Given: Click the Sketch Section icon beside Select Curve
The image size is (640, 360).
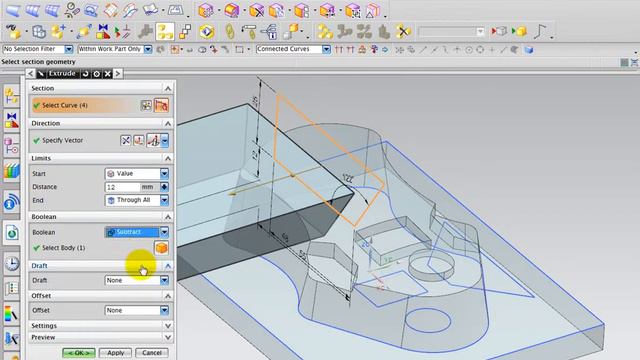Looking at the screenshot, I should (x=146, y=105).
